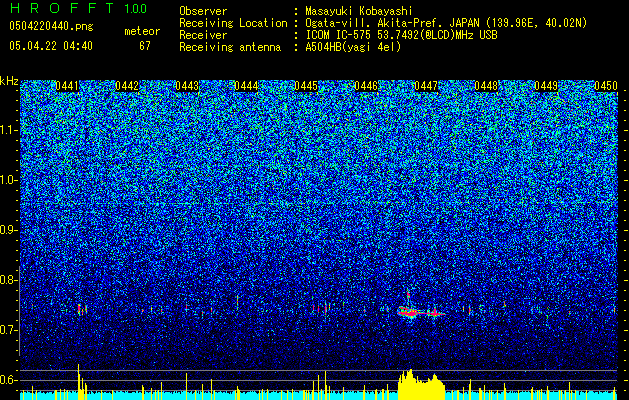
Task: Click the date stamp 05.04.22 04:40
Action: click(51, 46)
